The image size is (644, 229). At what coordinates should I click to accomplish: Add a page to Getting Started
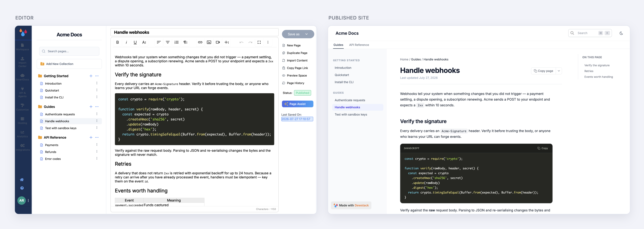[91, 76]
